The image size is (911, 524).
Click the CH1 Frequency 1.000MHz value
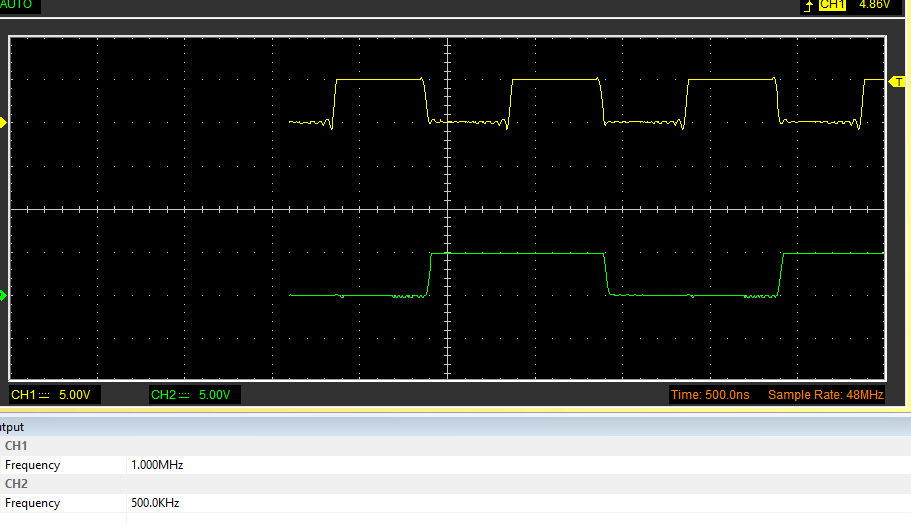(157, 465)
